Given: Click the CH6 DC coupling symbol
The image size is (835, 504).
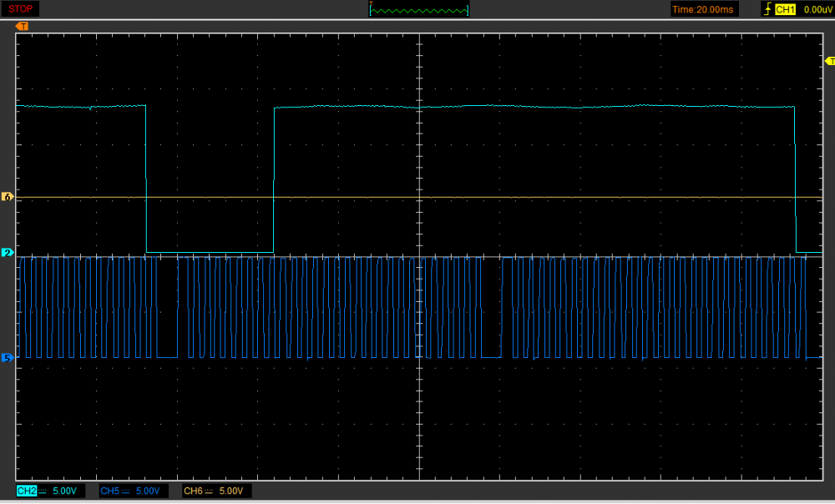Looking at the screenshot, I should [209, 491].
